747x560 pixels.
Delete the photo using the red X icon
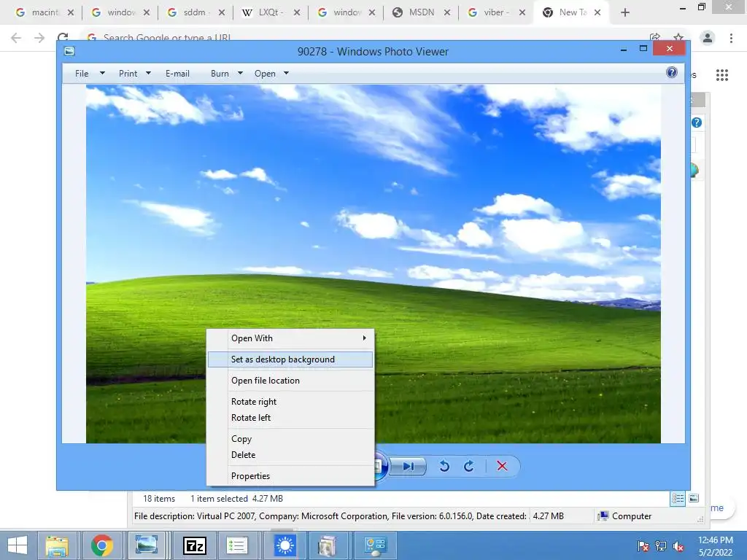(502, 466)
